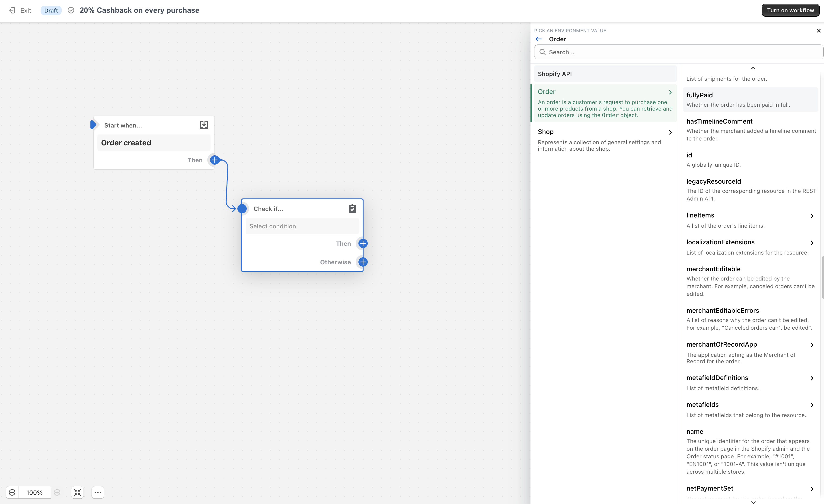Close the environment value picker panel
824x504 pixels.
pos(818,31)
